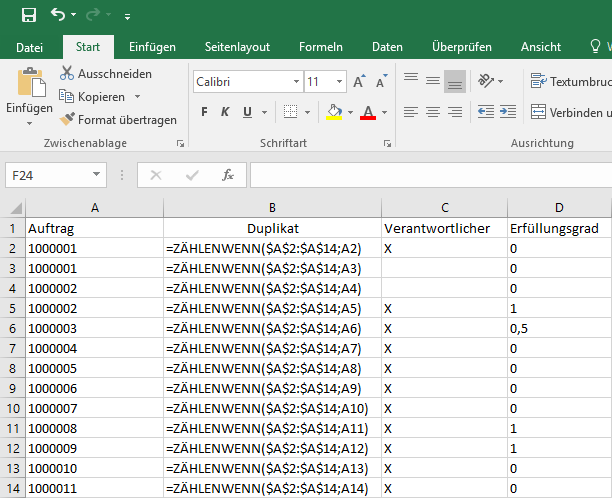Open the Daten ribbon tab
The width and height of the screenshot is (612, 498).
387,47
